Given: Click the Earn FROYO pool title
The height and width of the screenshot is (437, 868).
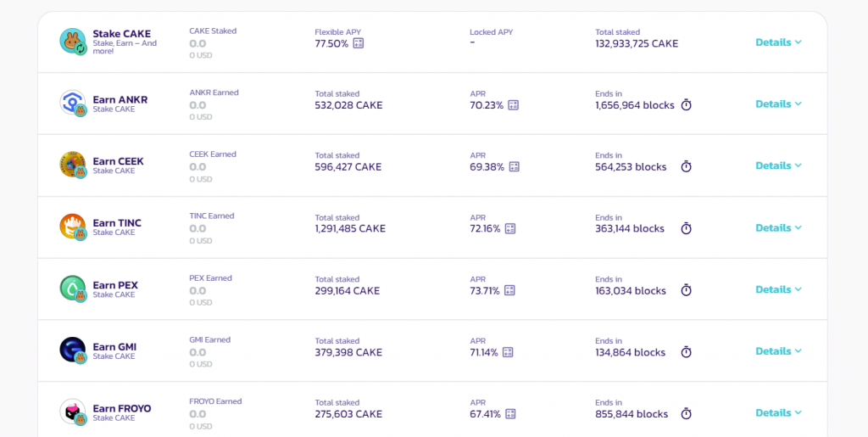Looking at the screenshot, I should coord(122,409).
